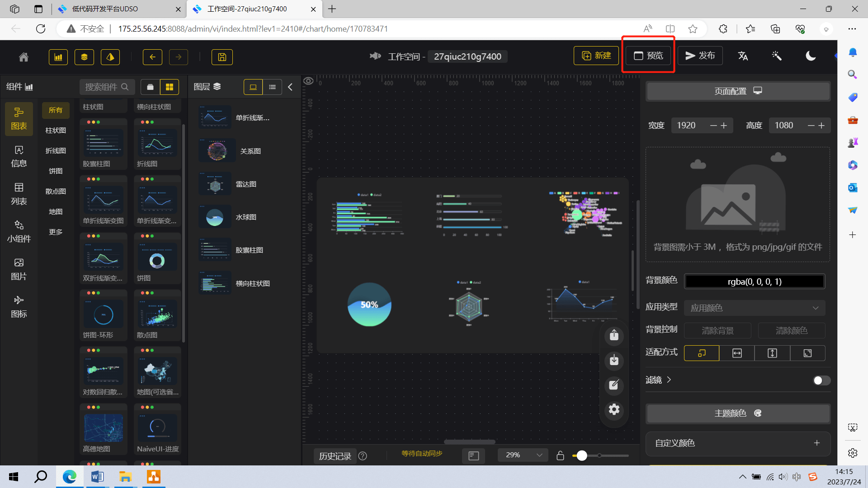Click the magic wand icon in header

[x=777, y=56]
